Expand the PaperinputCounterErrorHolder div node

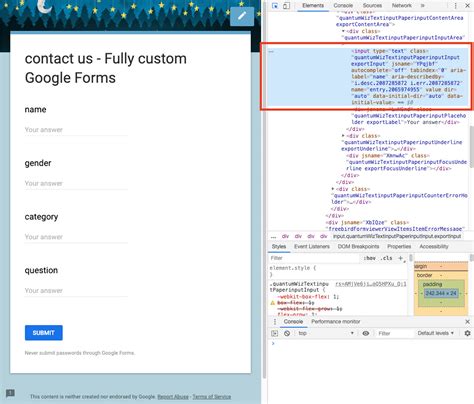click(333, 189)
